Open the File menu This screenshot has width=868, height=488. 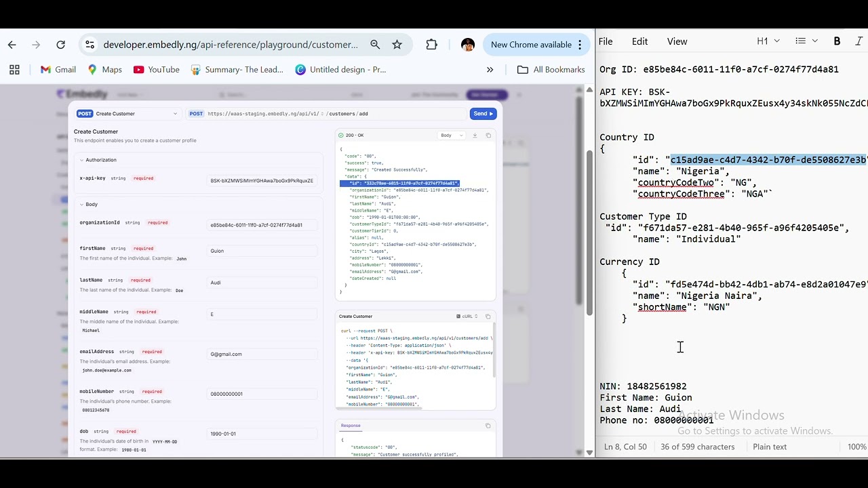coord(606,41)
